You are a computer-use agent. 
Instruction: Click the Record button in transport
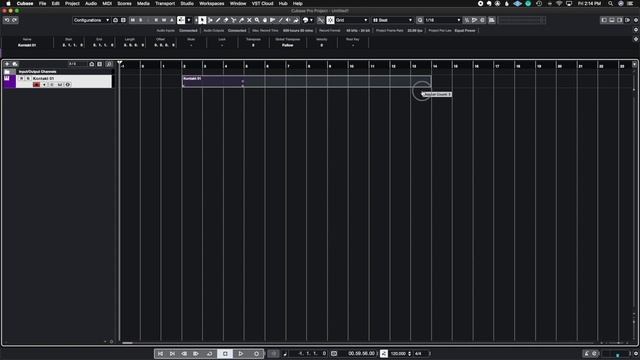pos(256,353)
